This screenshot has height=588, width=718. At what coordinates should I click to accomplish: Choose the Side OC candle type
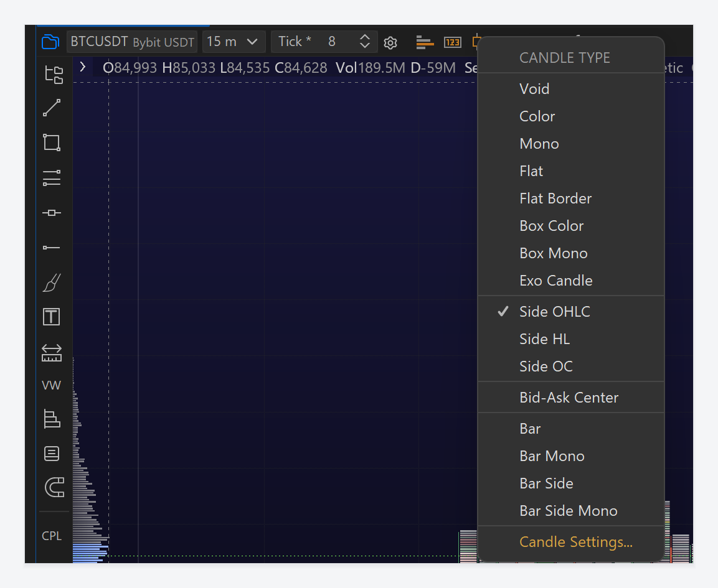pos(571,366)
